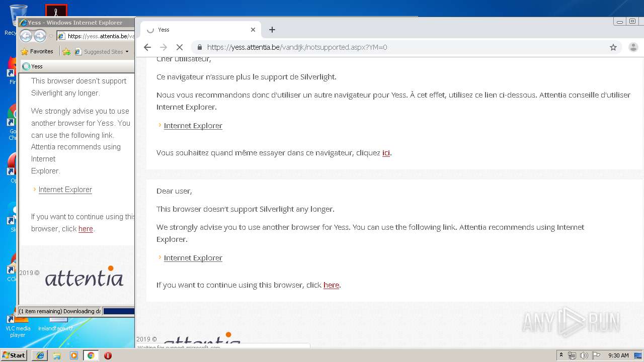
Task: Open the English Internet Explorer link in Chrome
Action: click(x=193, y=258)
